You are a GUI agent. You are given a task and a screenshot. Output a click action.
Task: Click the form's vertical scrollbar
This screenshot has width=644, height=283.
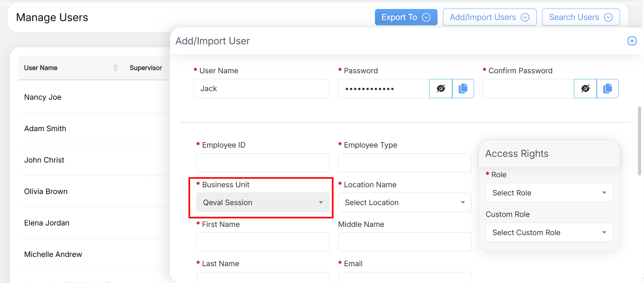639,141
